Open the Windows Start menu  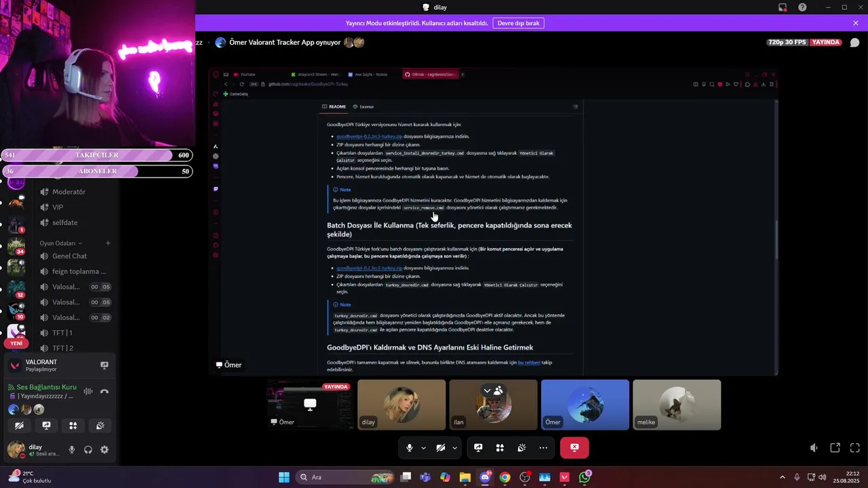click(x=284, y=477)
